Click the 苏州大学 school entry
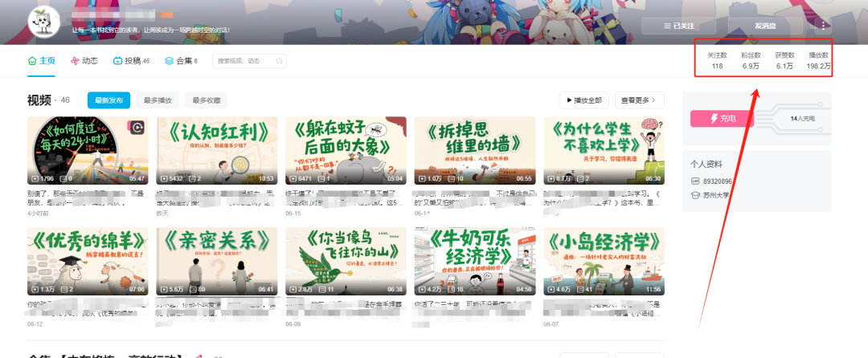868x358 pixels. point(716,195)
